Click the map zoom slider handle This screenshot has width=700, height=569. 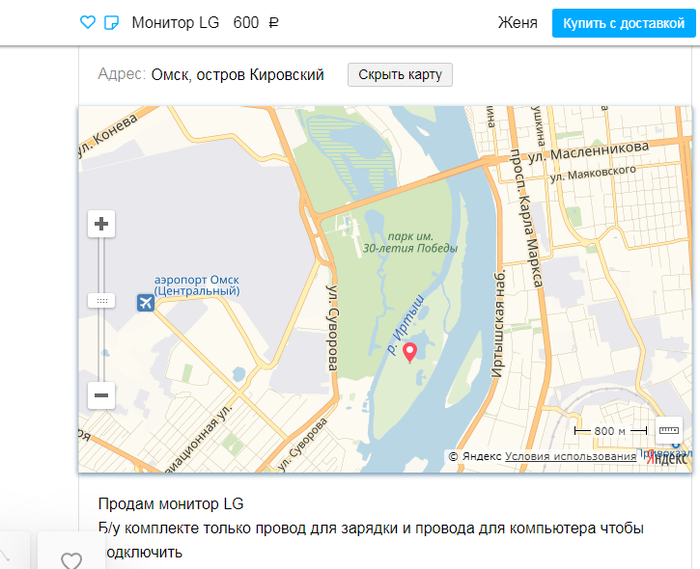tap(101, 301)
